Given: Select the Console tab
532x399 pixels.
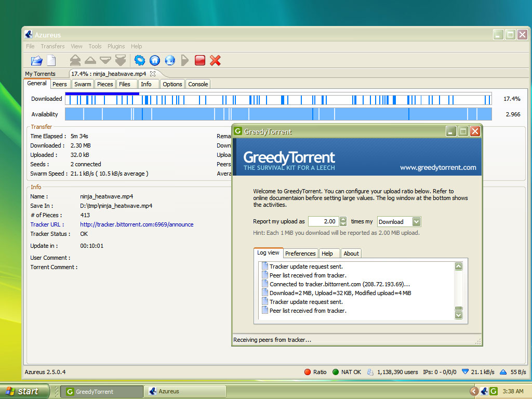Looking at the screenshot, I should coord(198,84).
